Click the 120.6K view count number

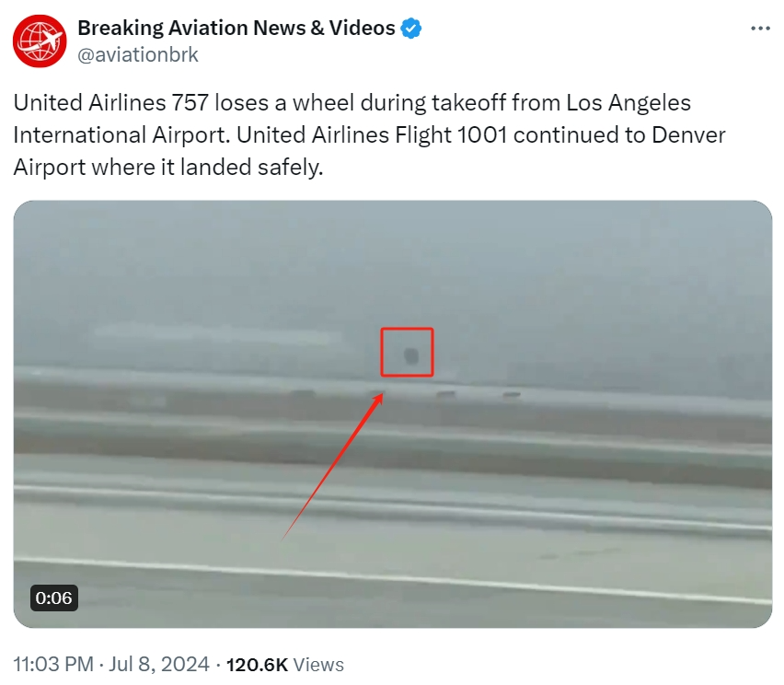[x=257, y=665]
